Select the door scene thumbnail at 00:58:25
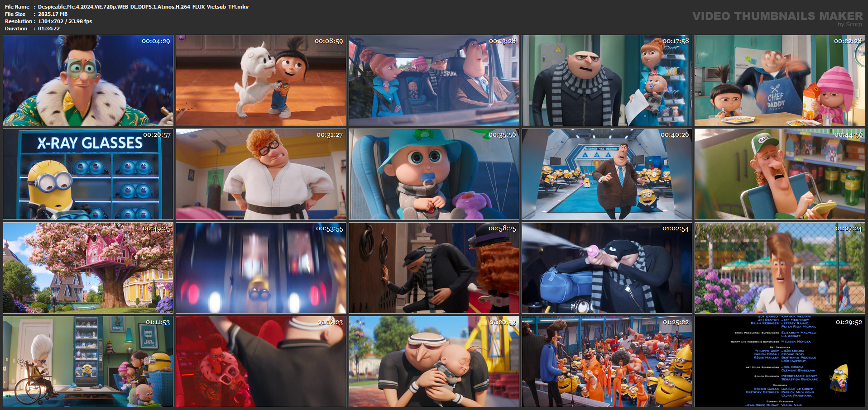 434,268
